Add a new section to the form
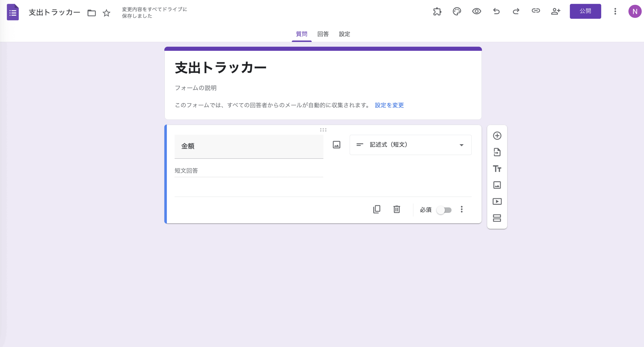 click(x=497, y=218)
